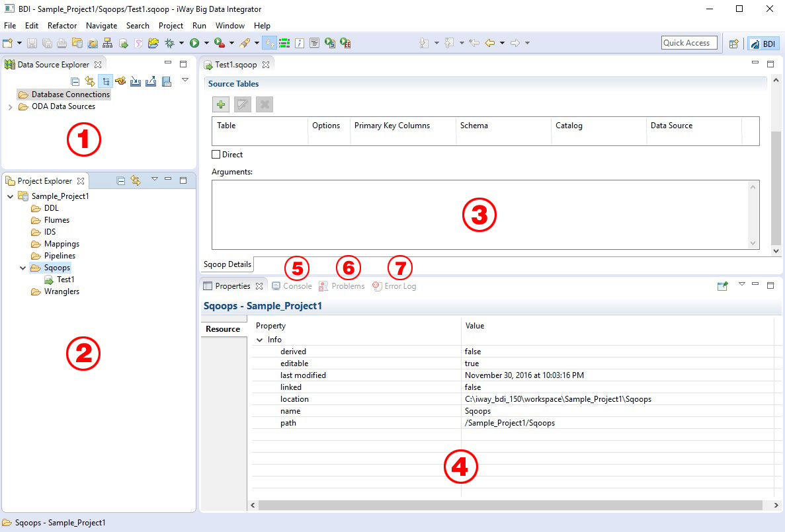
Task: Open the Navigate menu
Action: point(102,26)
